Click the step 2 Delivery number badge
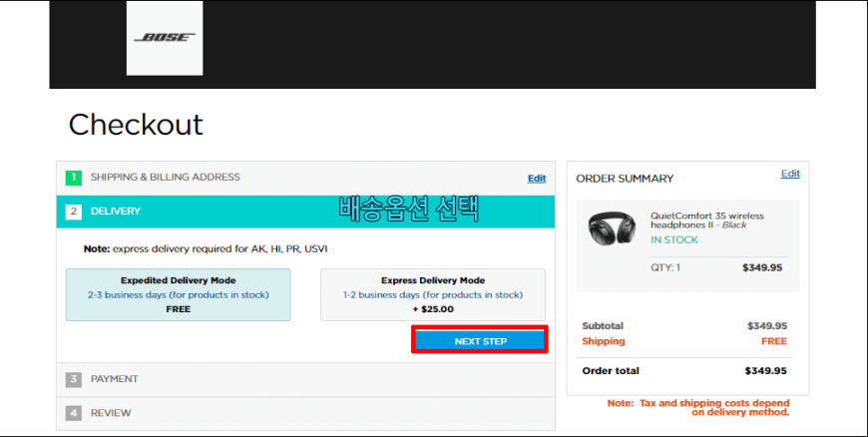 pos(73,212)
